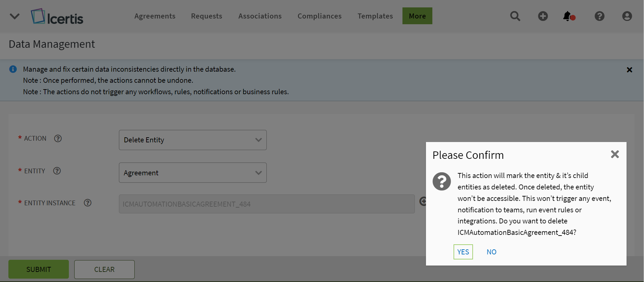The image size is (644, 282).
Task: Close the Please Confirm dialog
Action: coord(615,154)
